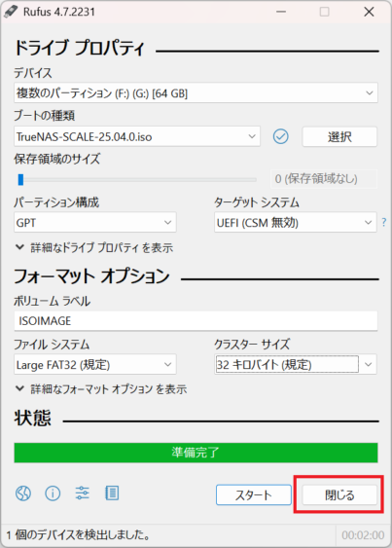The height and width of the screenshot is (548, 392).
Task: Click the persistent partition size slider handle
Action: point(21,180)
